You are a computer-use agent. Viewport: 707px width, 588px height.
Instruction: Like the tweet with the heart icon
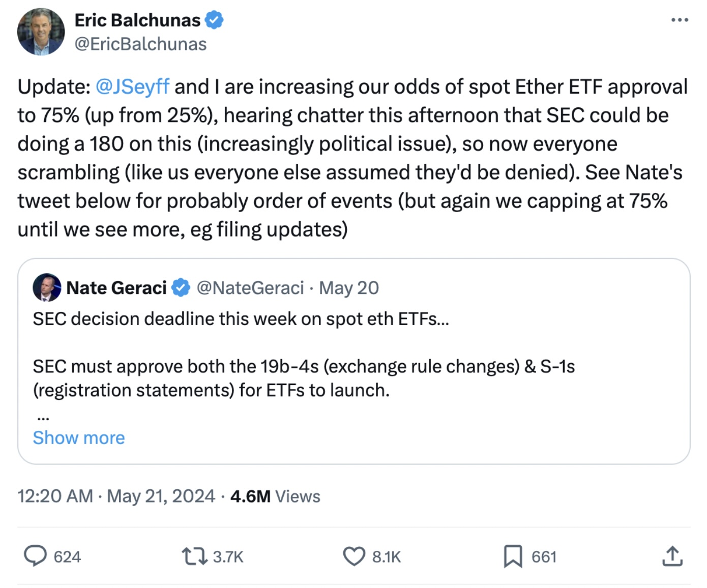[354, 556]
